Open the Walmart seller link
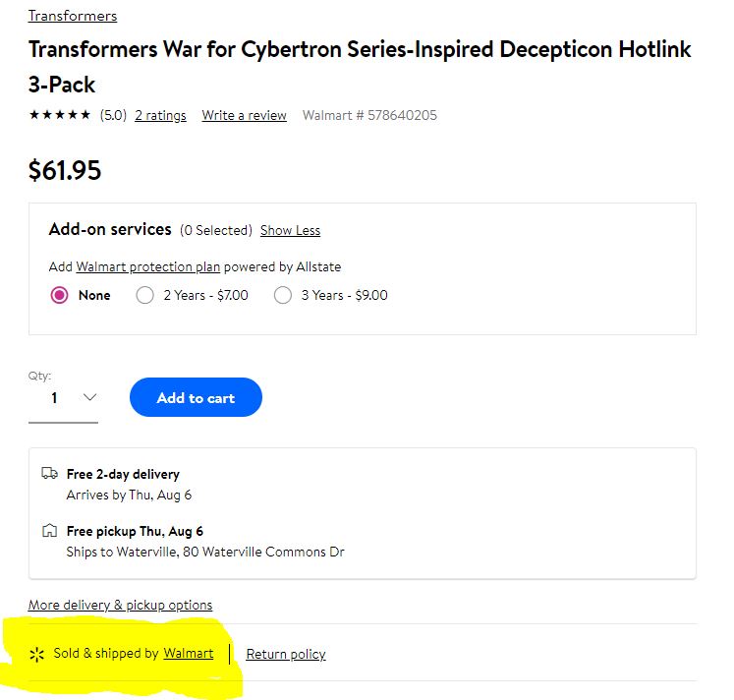Viewport: 734px width, 700px height. (188, 653)
